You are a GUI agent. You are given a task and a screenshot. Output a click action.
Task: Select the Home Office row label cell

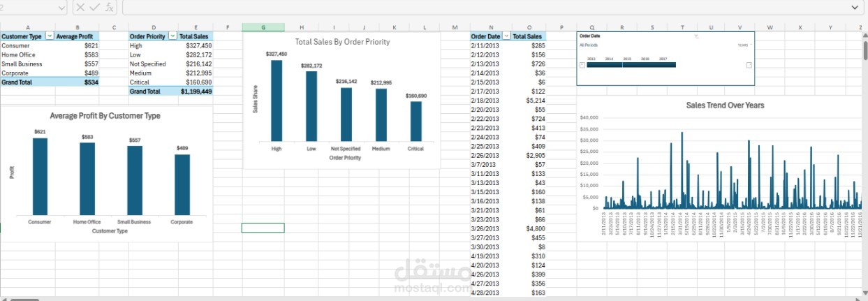27,54
